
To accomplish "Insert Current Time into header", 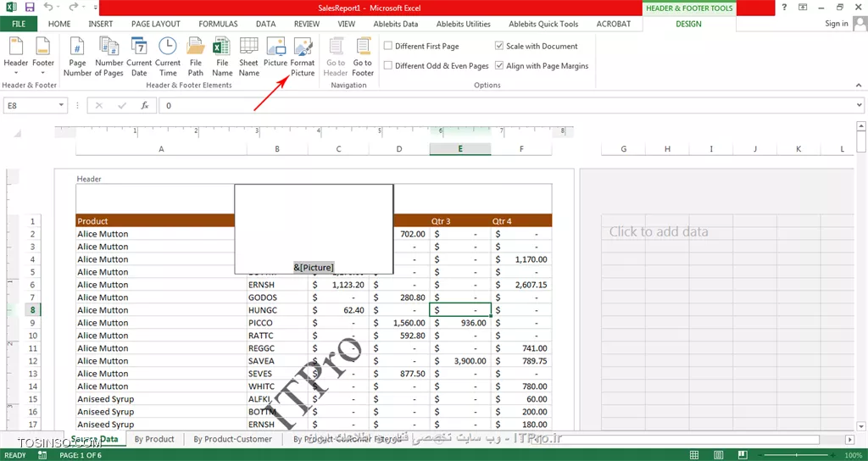I will (168, 57).
